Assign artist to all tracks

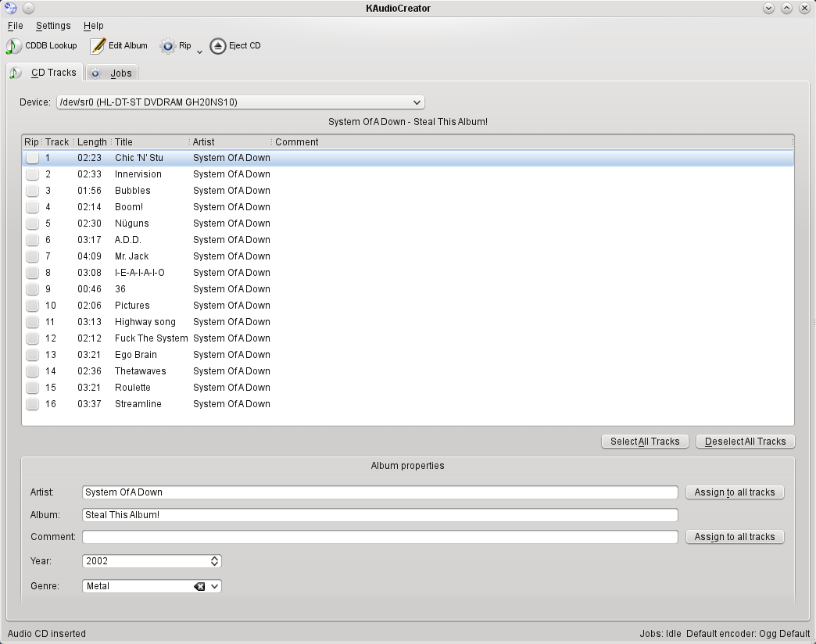pos(735,492)
